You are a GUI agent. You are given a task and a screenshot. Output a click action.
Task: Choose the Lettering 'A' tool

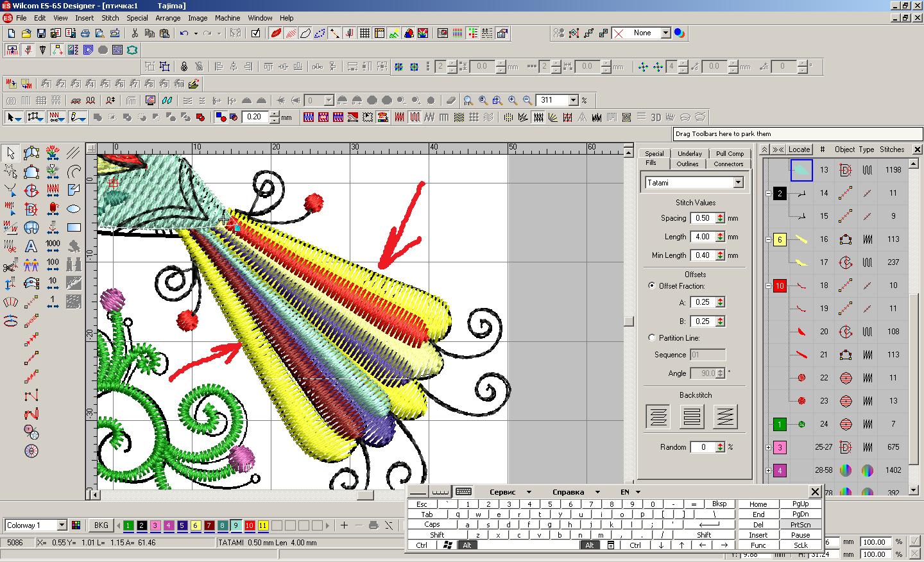coord(31,246)
